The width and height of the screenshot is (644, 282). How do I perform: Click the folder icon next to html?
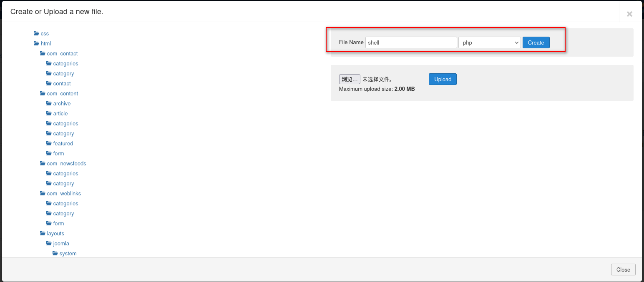(x=36, y=43)
